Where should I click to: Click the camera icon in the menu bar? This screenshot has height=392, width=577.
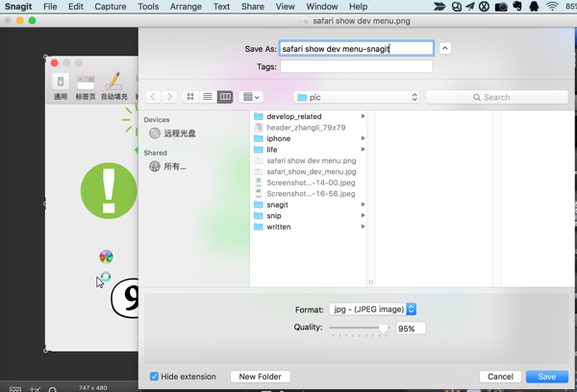pos(501,7)
